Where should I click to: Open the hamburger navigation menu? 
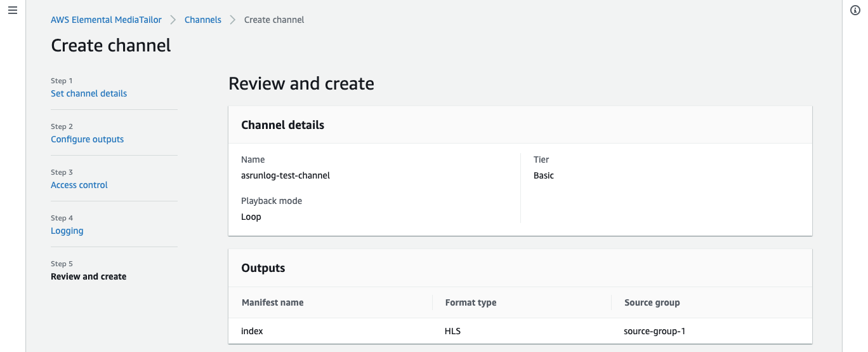pos(12,11)
